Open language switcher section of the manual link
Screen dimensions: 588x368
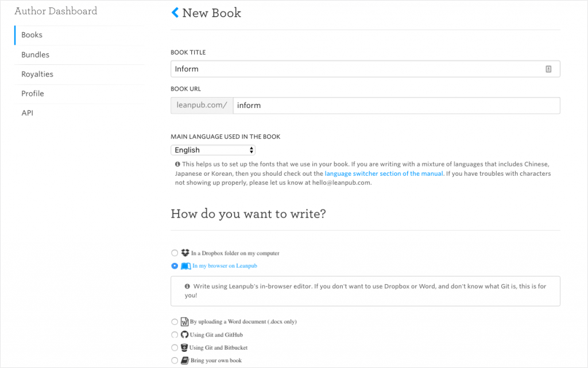384,173
